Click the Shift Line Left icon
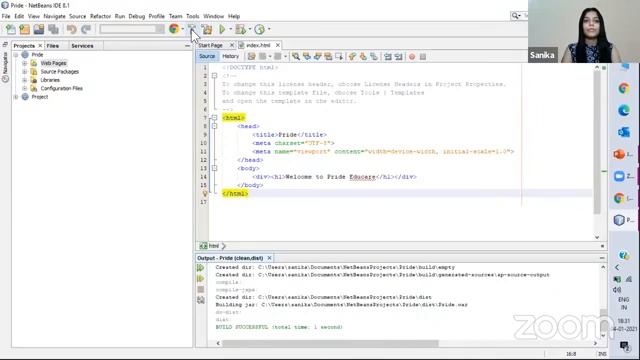The width and height of the screenshot is (640, 360). [388, 56]
